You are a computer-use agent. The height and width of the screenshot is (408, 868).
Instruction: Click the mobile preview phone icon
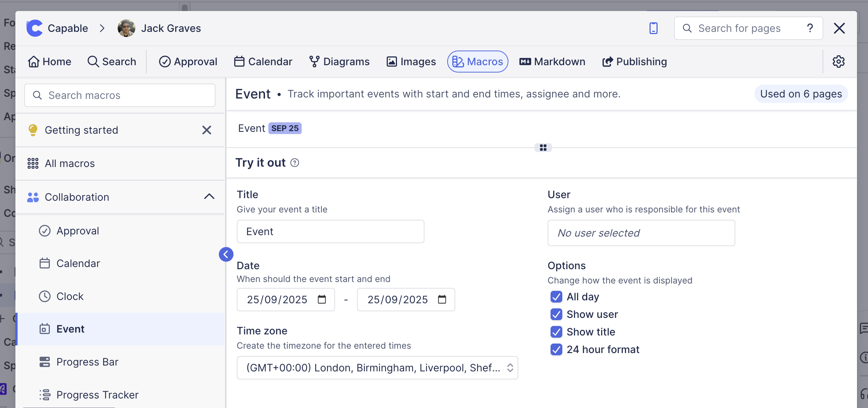tap(653, 28)
